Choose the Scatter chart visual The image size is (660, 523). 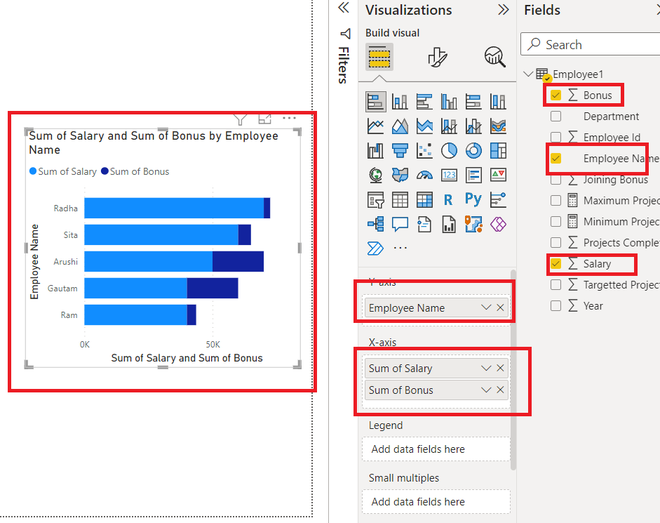(424, 151)
